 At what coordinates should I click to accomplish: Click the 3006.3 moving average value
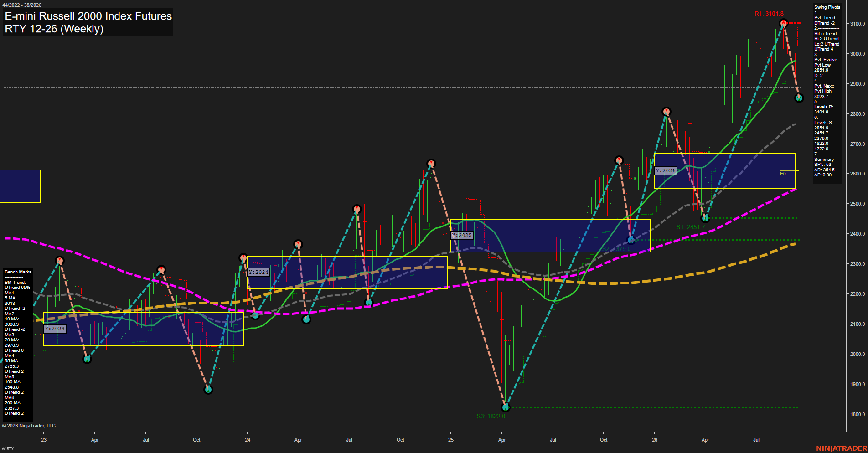[11, 324]
